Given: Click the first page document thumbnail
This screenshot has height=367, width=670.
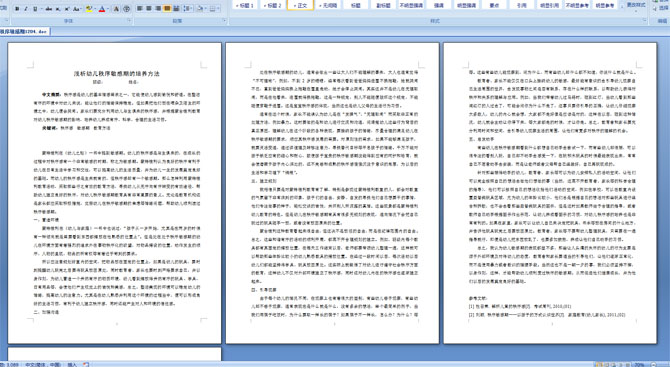Looking at the screenshot, I should (115, 193).
